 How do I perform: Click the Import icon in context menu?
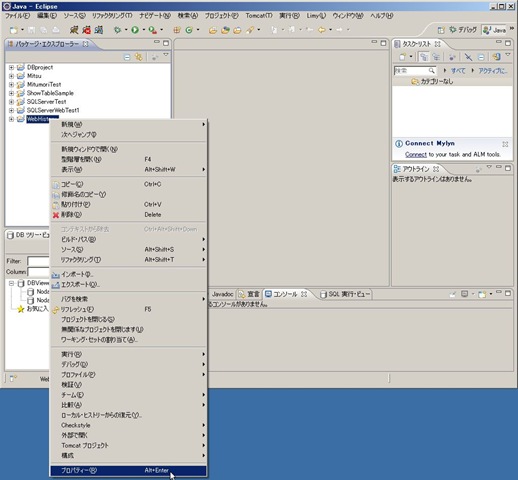click(x=56, y=275)
